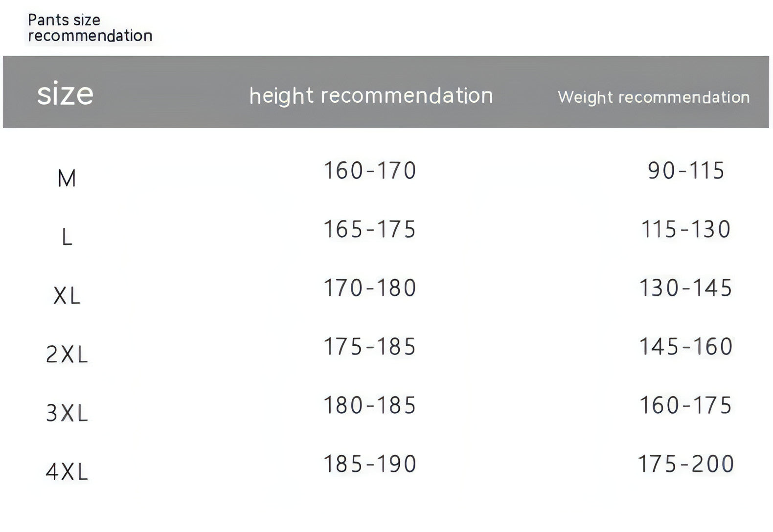Screen dimensions: 773x532
Task: Click height value 165-175
Action: pyautogui.click(x=370, y=229)
